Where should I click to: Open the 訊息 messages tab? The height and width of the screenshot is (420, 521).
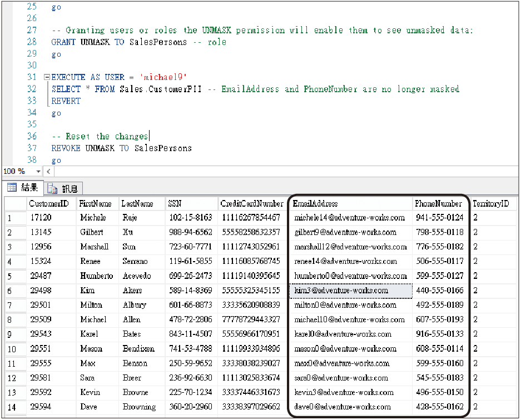64,188
